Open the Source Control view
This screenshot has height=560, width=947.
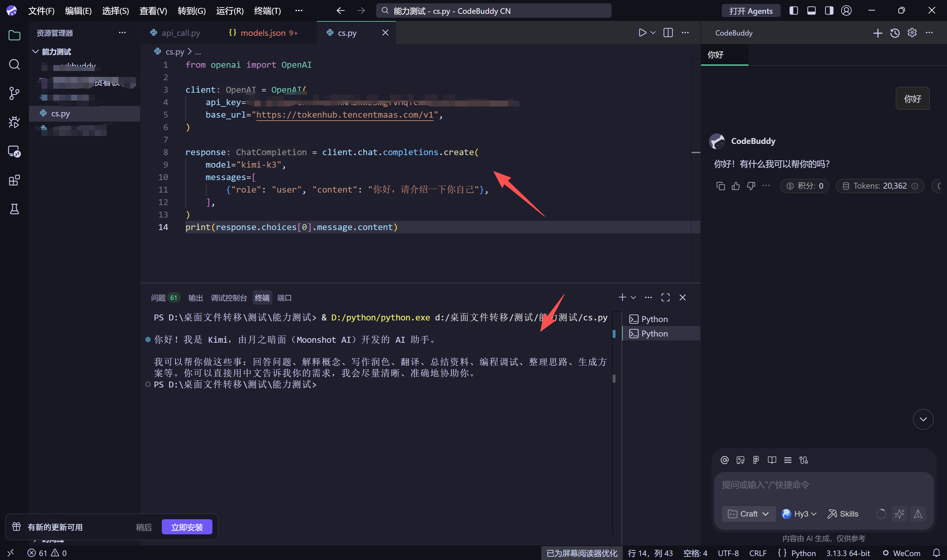tap(14, 93)
